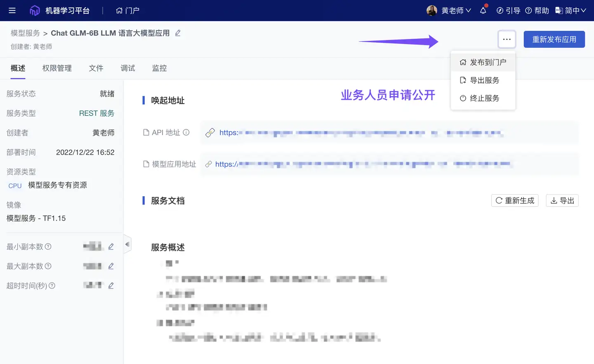Viewport: 594px width, 364px height.
Task: Open the 帮助 help link
Action: click(537, 10)
